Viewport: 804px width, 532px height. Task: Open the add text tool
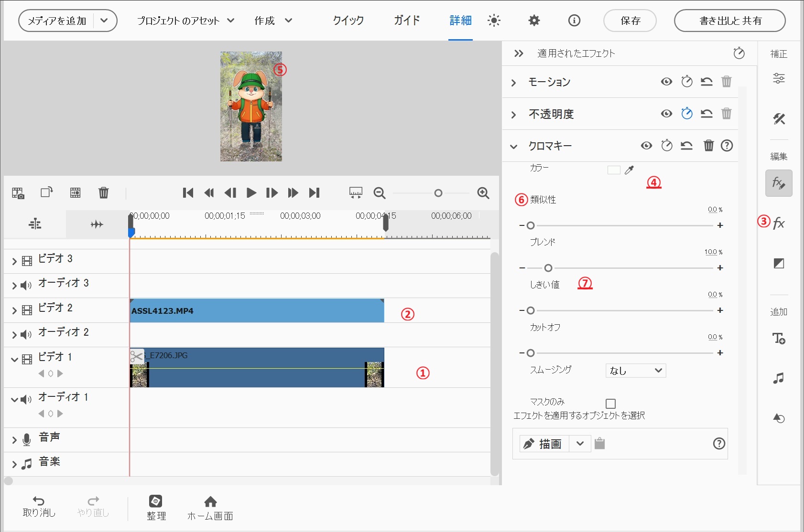779,339
